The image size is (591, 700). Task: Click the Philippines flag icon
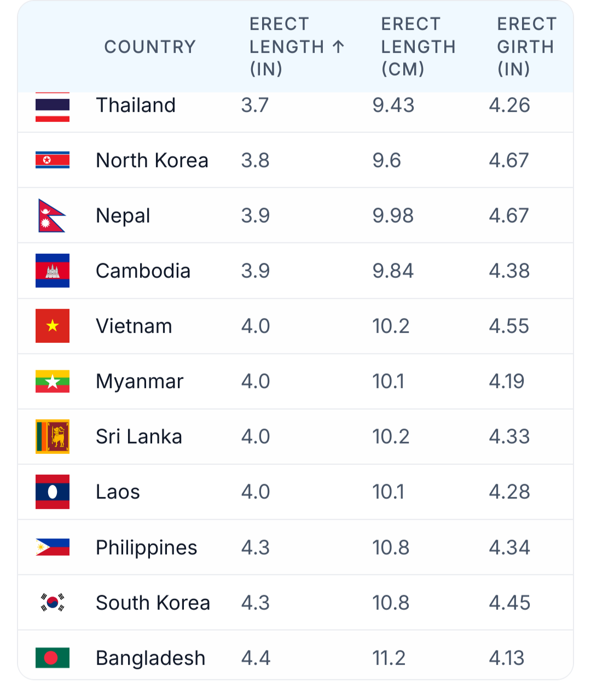coord(53,547)
